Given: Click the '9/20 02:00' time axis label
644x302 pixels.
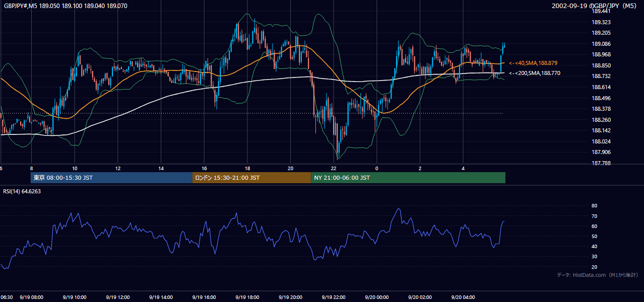Looking at the screenshot, I should pyautogui.click(x=420, y=297).
